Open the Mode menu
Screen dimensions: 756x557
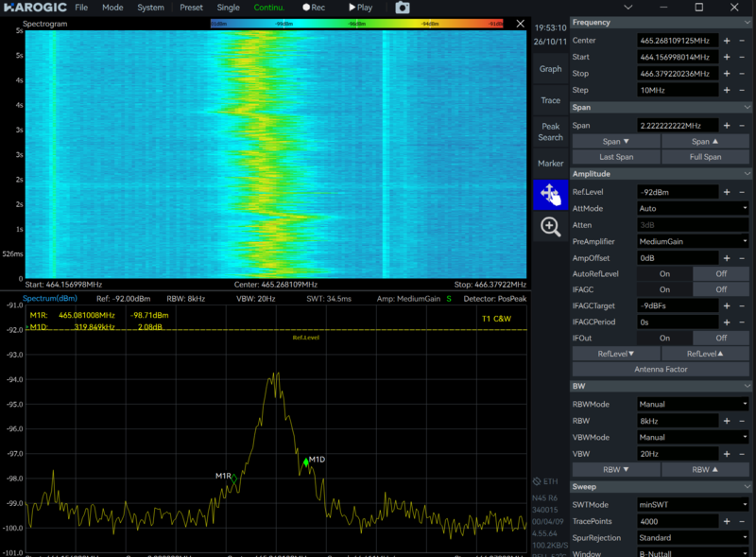click(112, 8)
